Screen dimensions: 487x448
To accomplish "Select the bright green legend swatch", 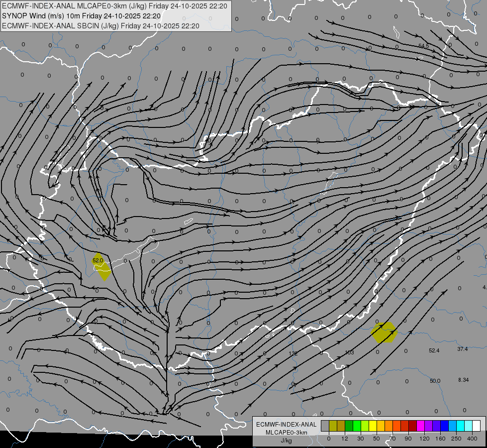I will (x=357, y=426).
